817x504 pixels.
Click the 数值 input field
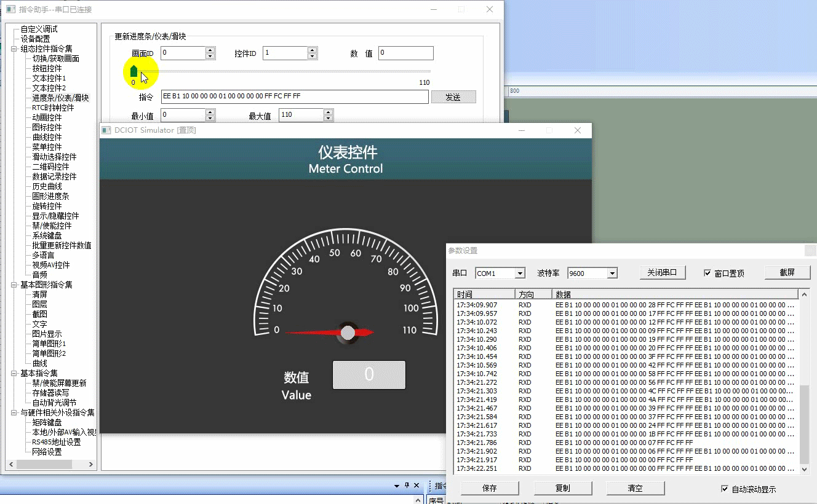click(406, 53)
